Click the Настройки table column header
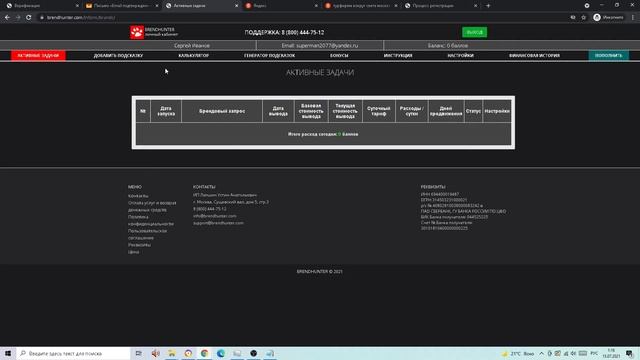640x360 pixels. pos(497,111)
